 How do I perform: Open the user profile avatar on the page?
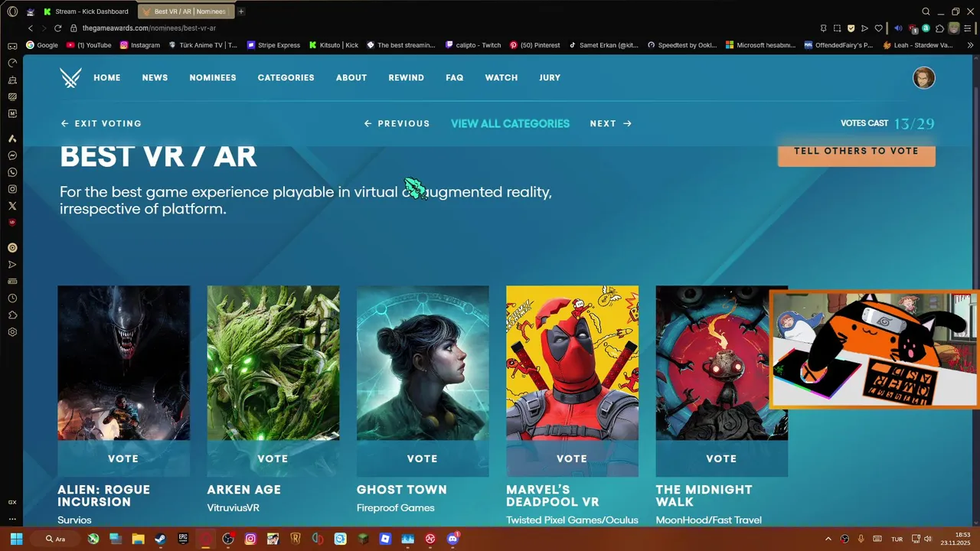pyautogui.click(x=924, y=78)
